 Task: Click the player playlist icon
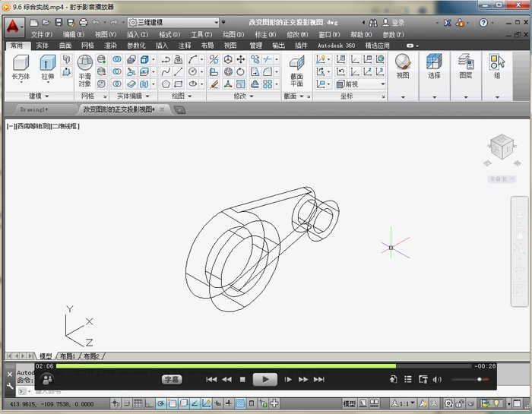(x=408, y=379)
